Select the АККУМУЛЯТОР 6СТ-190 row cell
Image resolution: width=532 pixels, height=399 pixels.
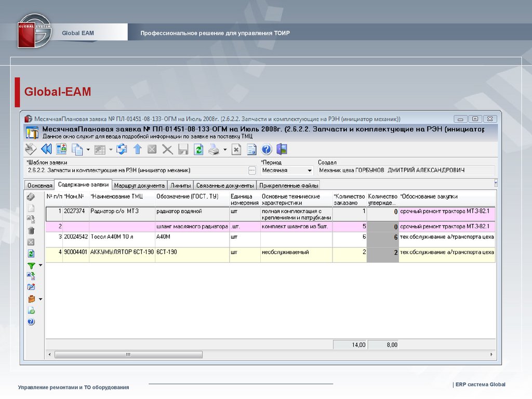pos(122,252)
